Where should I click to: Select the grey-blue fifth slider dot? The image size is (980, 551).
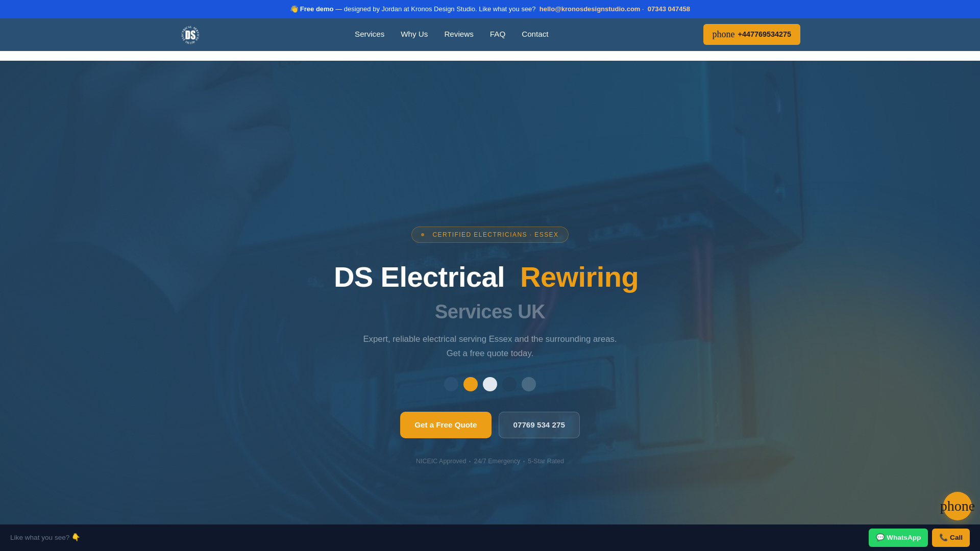529,384
